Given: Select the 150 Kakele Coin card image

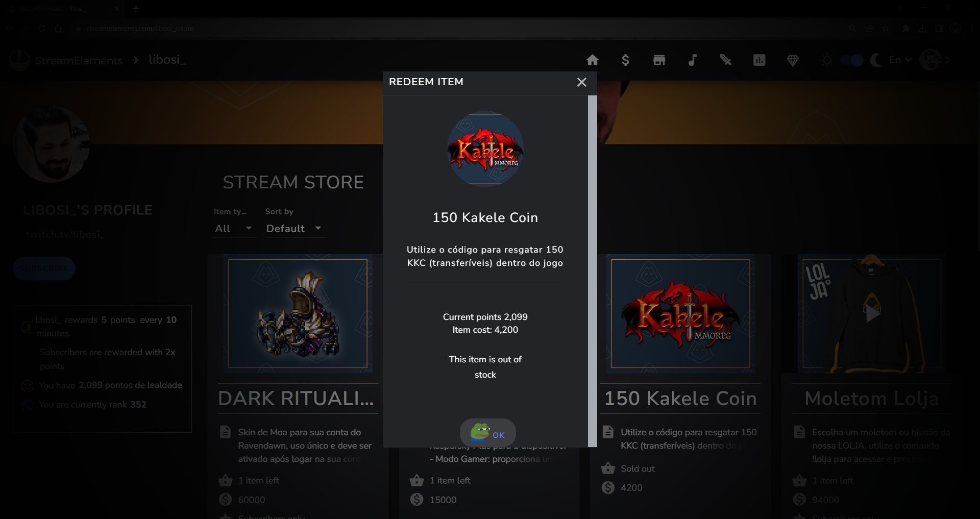Looking at the screenshot, I should 680,313.
